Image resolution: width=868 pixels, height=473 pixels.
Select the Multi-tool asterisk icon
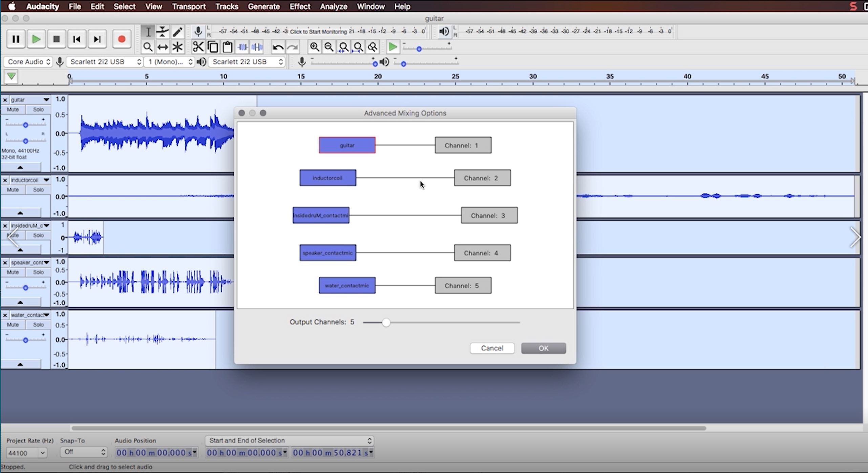(x=177, y=47)
